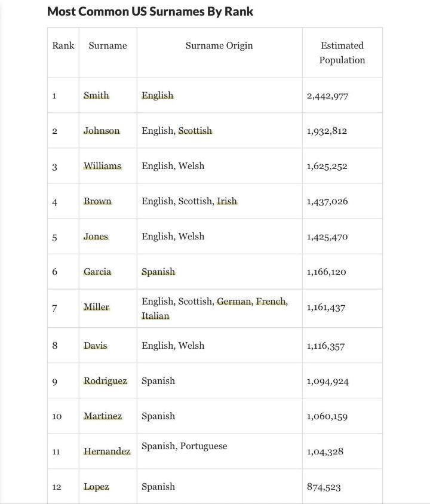Click the Johnson surname link
The height and width of the screenshot is (504, 430).
pyautogui.click(x=102, y=131)
